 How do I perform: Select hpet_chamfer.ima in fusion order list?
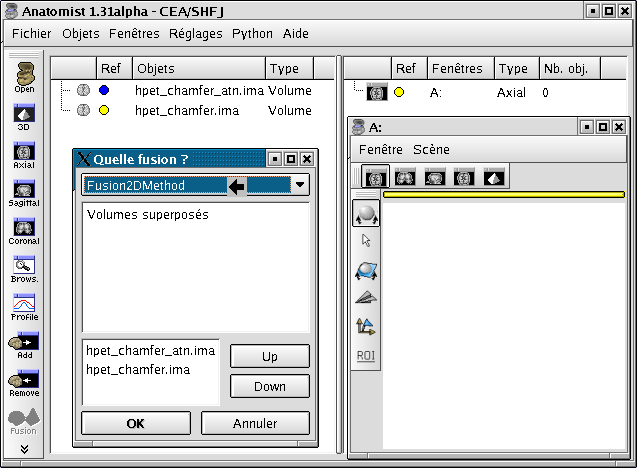[x=138, y=369]
